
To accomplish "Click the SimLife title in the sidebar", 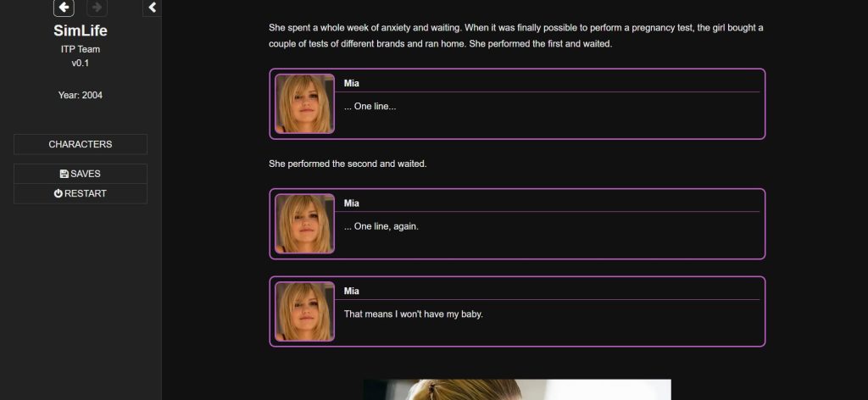I will tap(81, 30).
